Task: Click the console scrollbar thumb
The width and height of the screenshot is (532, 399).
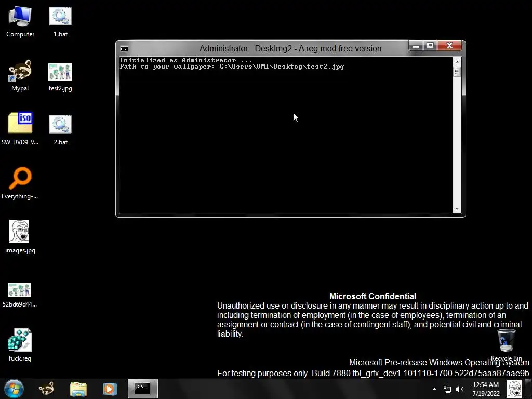Action: [457, 72]
